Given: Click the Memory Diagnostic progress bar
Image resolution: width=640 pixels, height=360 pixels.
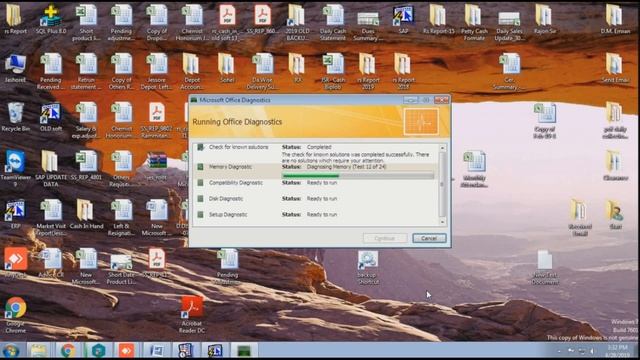Looking at the screenshot, I should (x=358, y=176).
